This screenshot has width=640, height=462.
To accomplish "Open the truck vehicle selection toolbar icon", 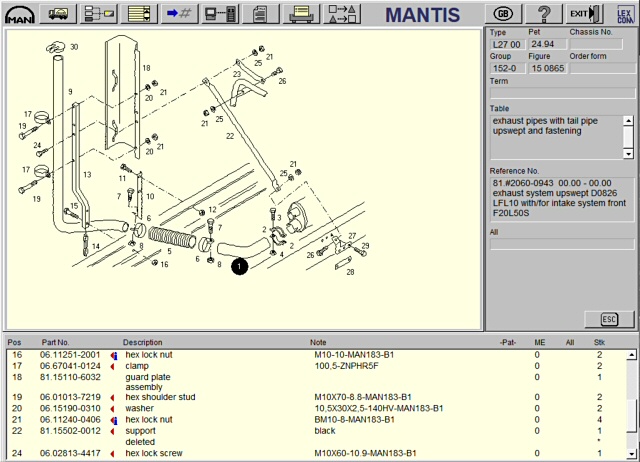I will point(58,14).
